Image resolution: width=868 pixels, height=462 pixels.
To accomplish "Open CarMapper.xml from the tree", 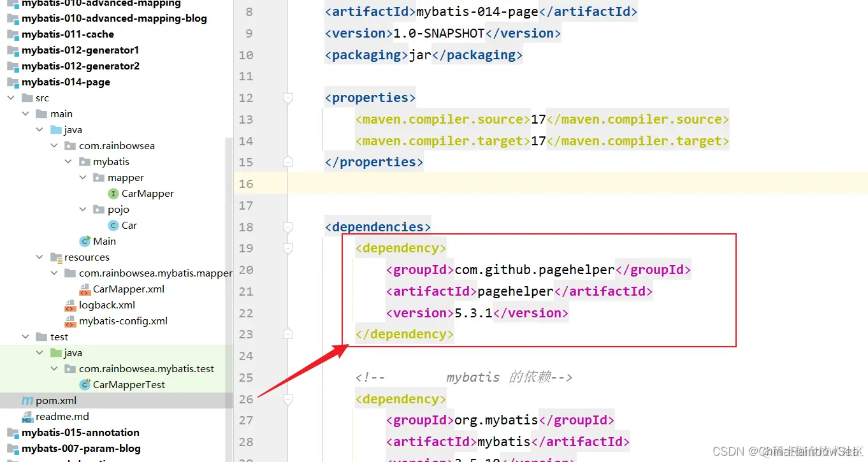I will [x=129, y=289].
